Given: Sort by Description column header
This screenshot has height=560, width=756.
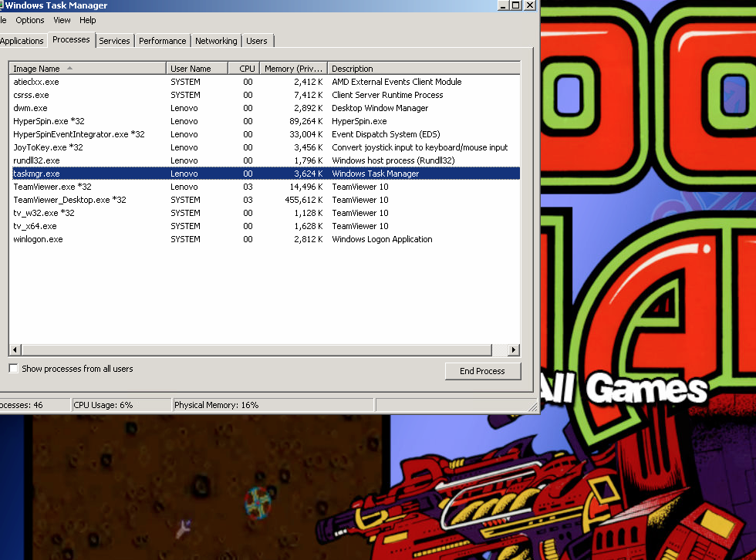Looking at the screenshot, I should [424, 69].
